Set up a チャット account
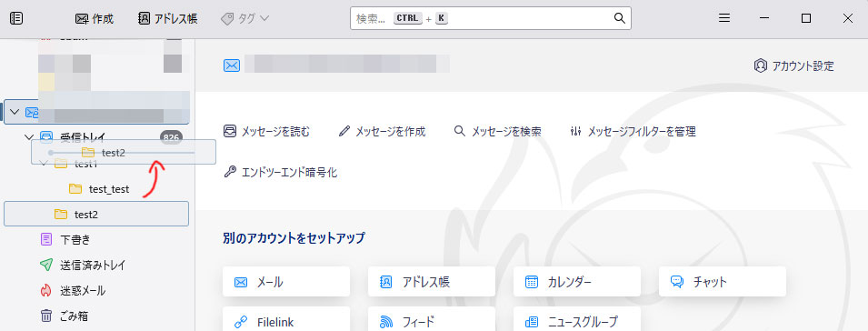This screenshot has height=331, width=868. coord(723,282)
